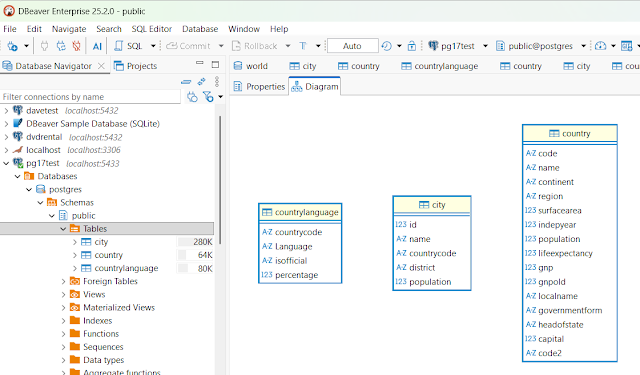Open the Navigate menu
This screenshot has width=640, height=375.
pyautogui.click(x=69, y=29)
